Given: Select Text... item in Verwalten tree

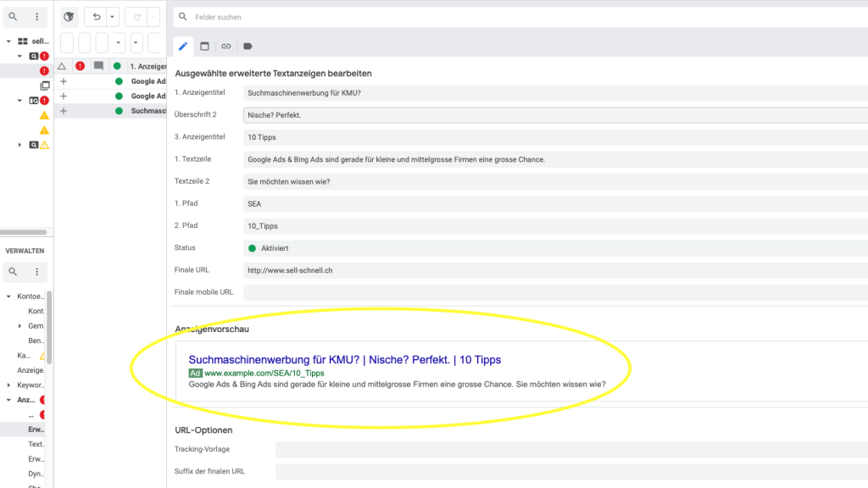Looking at the screenshot, I should [x=36, y=444].
